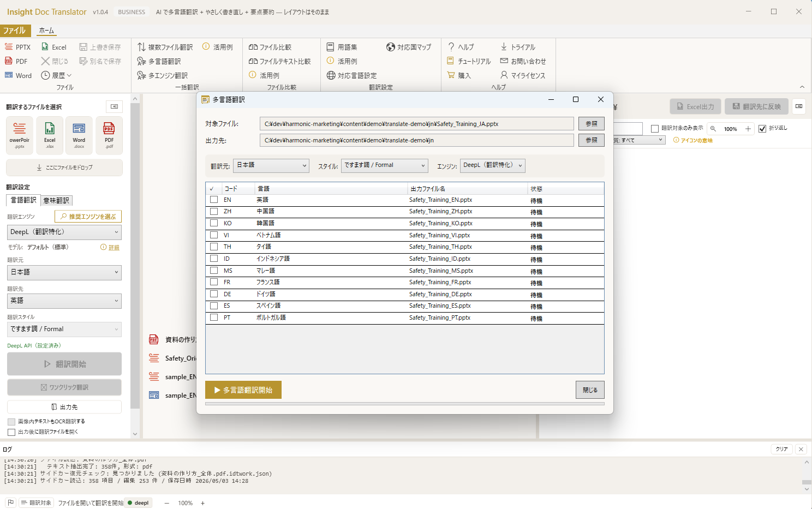The image size is (812, 509).
Task: Collapse the file selection side panel
Action: (114, 106)
